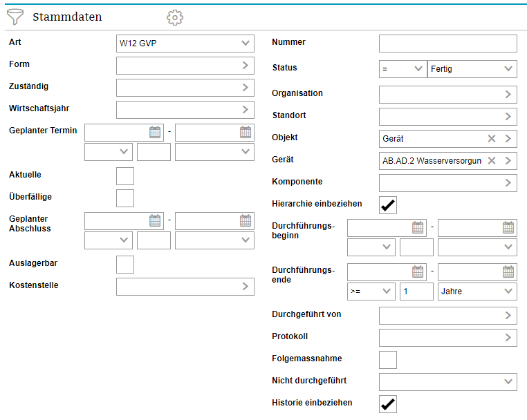Open Komponente selection arrow
This screenshot has height=420, width=527.
click(508, 182)
